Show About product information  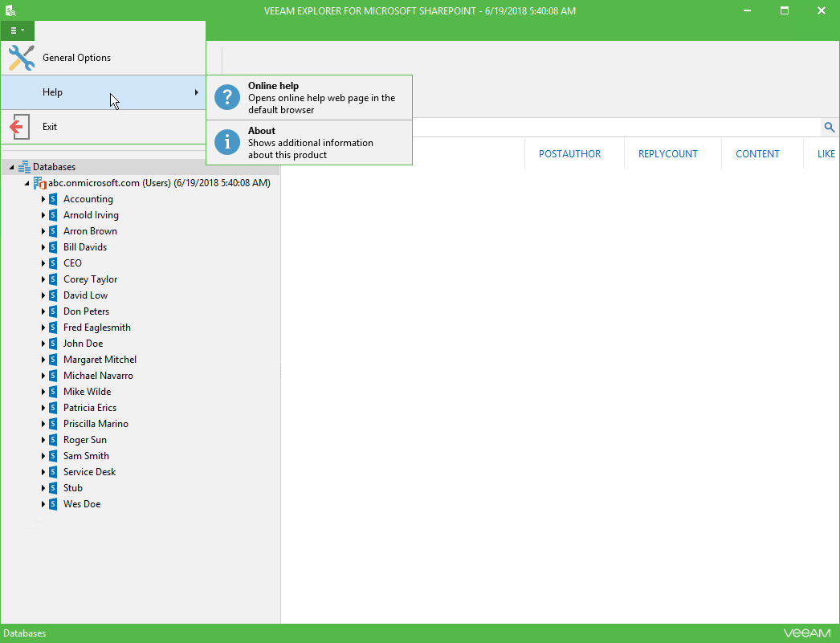(309, 142)
